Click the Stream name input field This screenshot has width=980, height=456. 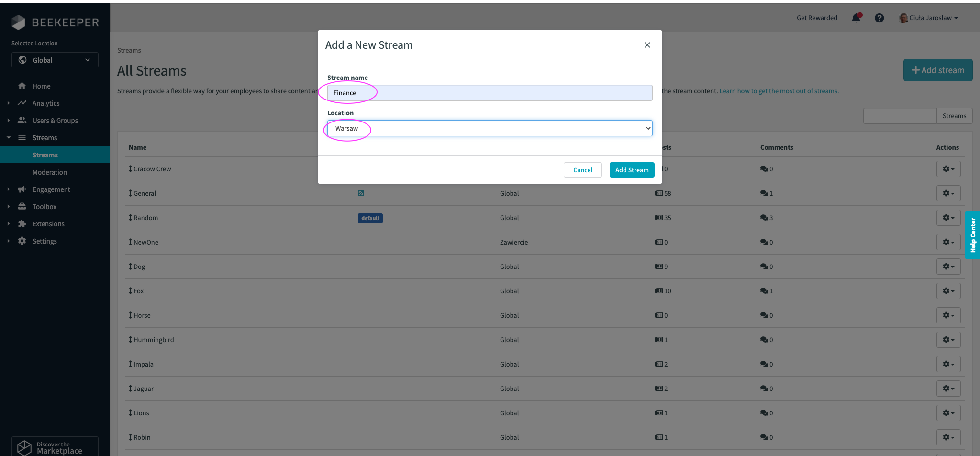click(x=490, y=93)
